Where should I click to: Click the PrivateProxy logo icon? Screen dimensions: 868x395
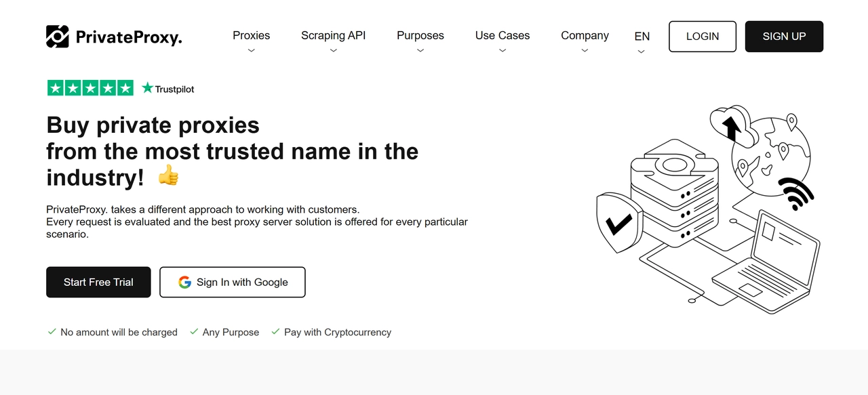(x=58, y=37)
